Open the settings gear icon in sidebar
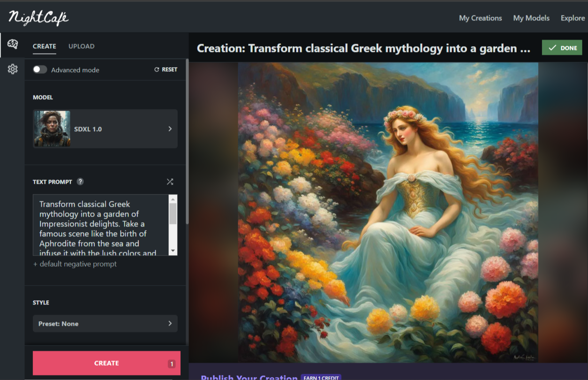Screen dimensions: 588x380 (13, 69)
